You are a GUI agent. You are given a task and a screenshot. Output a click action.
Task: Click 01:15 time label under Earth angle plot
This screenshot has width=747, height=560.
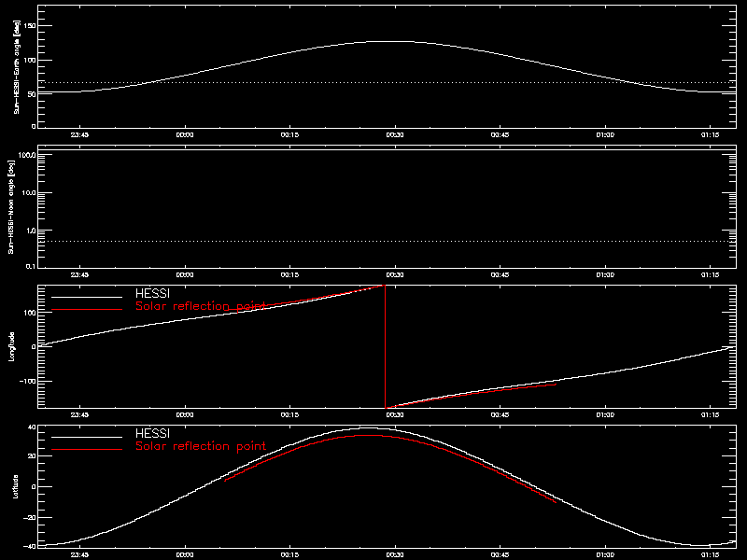click(x=711, y=134)
